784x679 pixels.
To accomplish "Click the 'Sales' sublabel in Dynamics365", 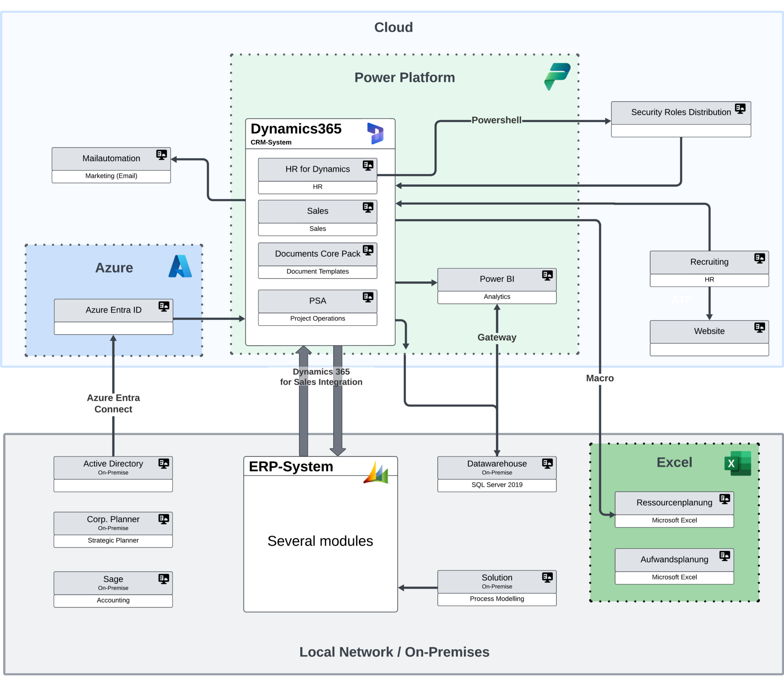I will (318, 229).
